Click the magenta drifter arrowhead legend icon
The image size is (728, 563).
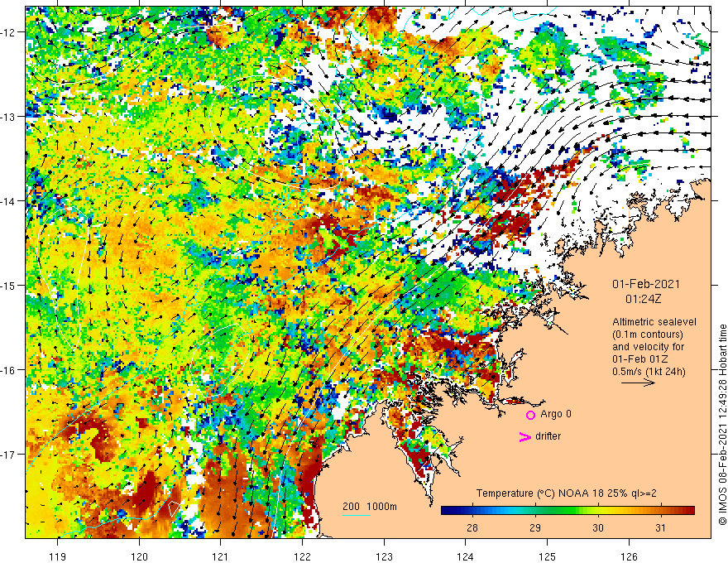(524, 436)
